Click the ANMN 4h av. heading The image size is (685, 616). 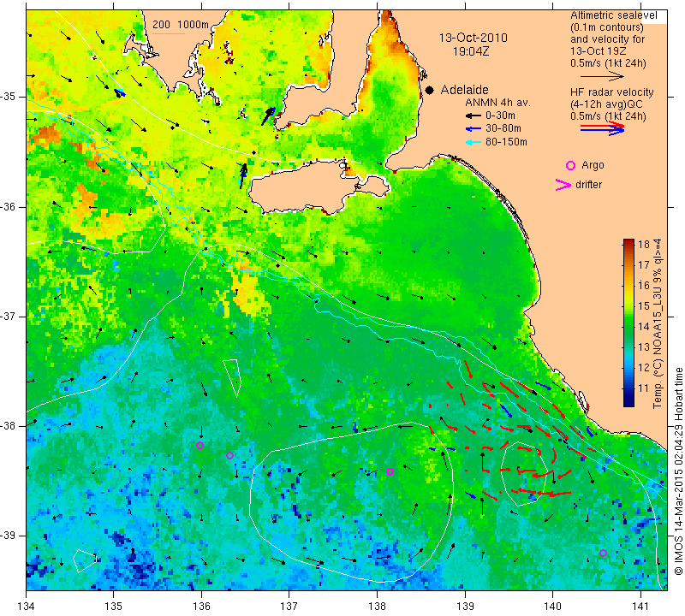497,103
